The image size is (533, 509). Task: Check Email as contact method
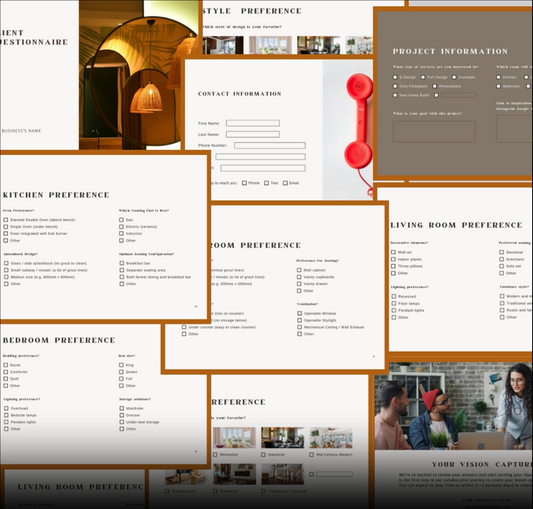tap(285, 183)
